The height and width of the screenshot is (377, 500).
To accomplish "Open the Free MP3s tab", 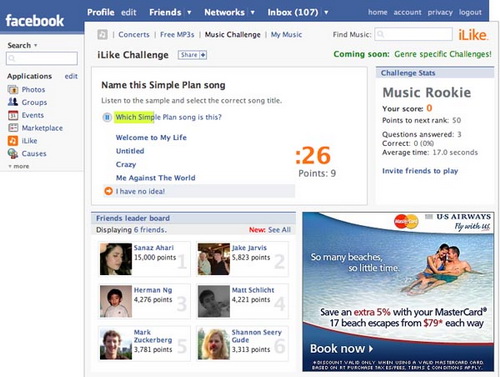I will point(177,35).
